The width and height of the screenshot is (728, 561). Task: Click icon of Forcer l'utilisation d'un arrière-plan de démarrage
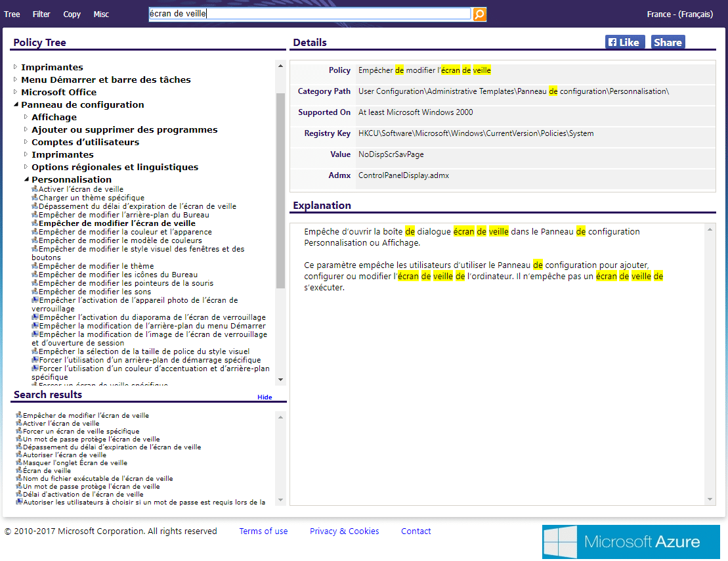coord(35,360)
